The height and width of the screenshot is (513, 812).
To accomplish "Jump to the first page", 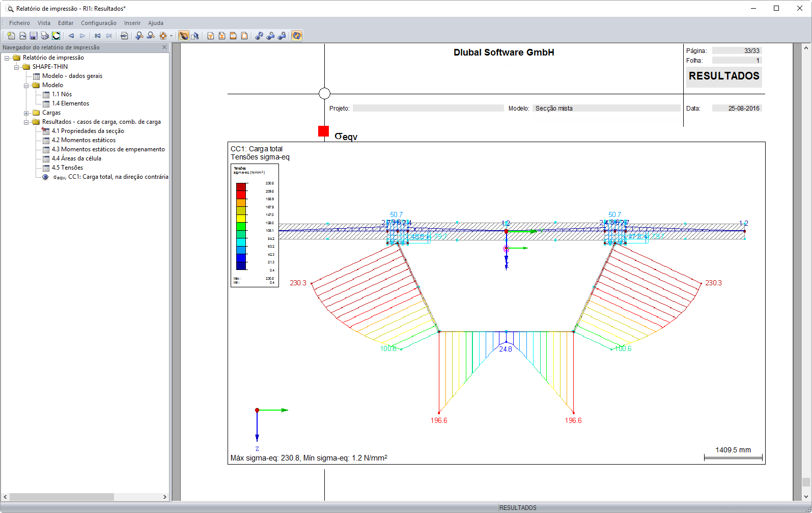I will pyautogui.click(x=98, y=36).
